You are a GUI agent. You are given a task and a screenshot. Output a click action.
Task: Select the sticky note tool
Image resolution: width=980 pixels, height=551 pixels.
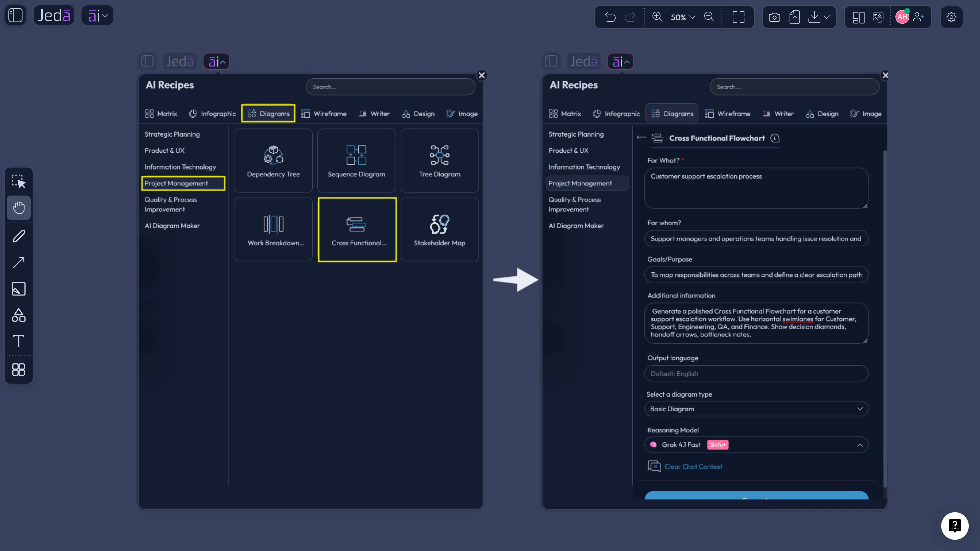pos(19,289)
